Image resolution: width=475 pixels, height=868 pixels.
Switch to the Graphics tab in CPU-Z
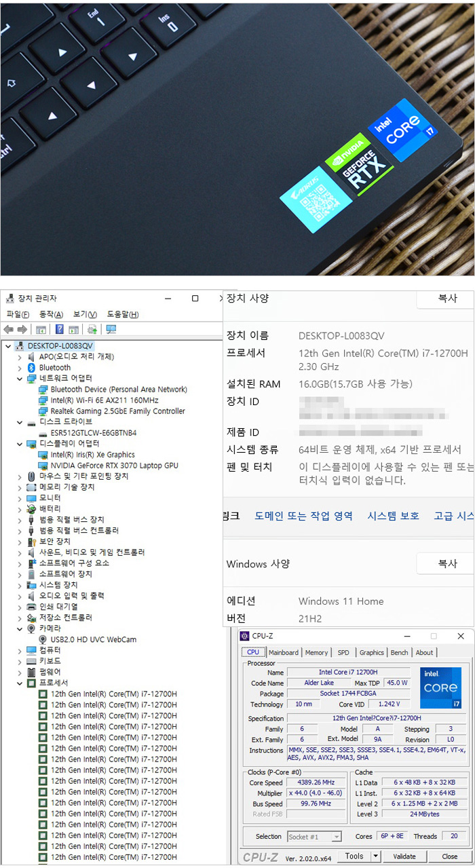pyautogui.click(x=372, y=652)
